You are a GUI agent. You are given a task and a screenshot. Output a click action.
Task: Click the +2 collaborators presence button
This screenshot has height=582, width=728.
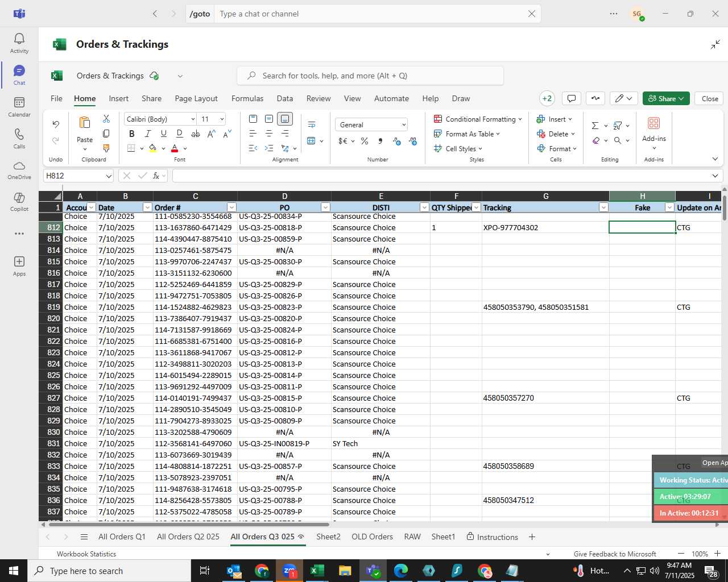click(547, 98)
